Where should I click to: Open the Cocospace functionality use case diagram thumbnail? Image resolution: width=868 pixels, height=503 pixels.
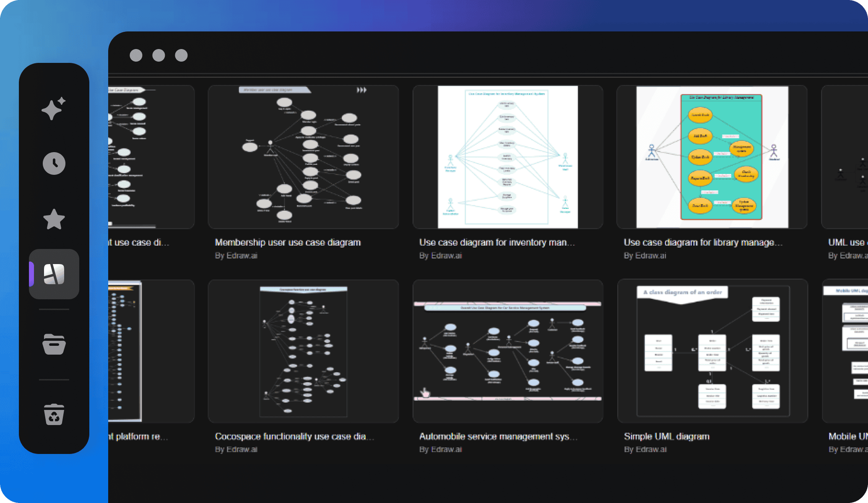[303, 351]
